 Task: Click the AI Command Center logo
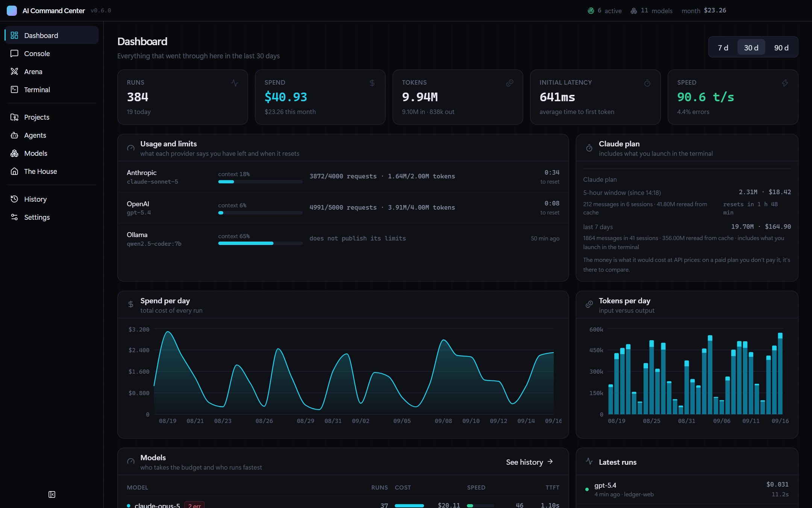(x=12, y=11)
